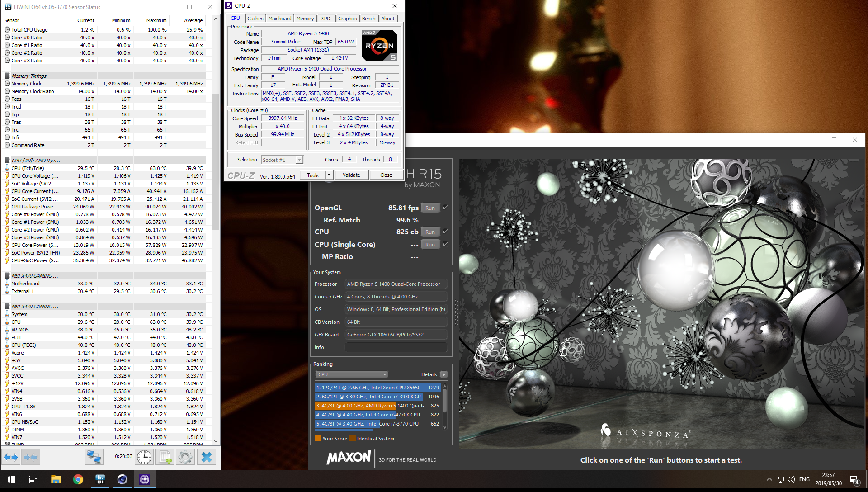The width and height of the screenshot is (868, 492).
Task: Click CPU (Tctl/Tdie) thermometer icon
Action: click(7, 168)
